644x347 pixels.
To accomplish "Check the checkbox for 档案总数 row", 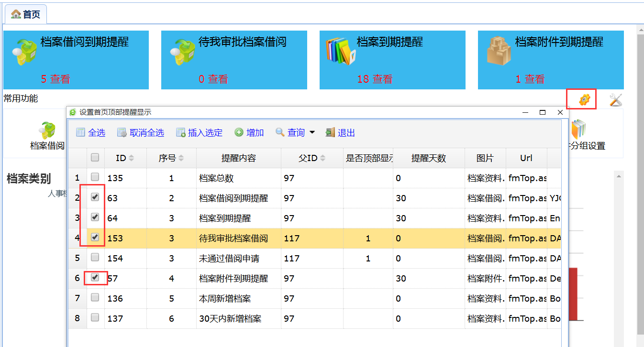I will 95,177.
